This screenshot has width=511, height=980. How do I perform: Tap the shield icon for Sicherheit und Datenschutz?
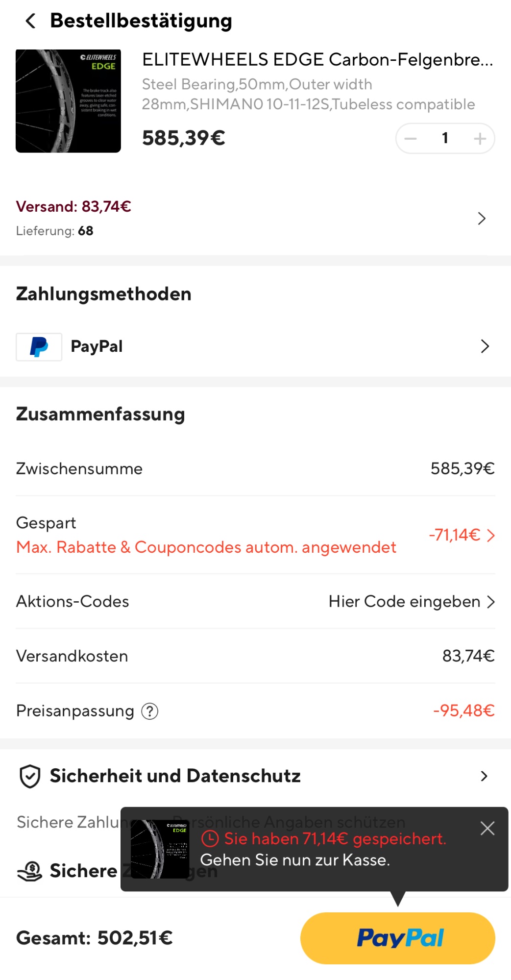(30, 776)
